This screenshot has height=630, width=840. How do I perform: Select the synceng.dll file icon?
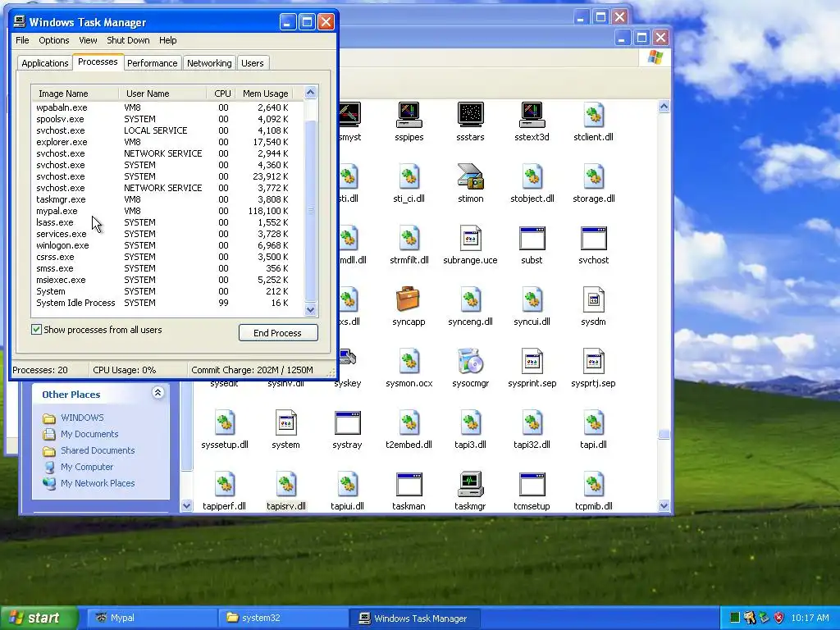click(470, 299)
